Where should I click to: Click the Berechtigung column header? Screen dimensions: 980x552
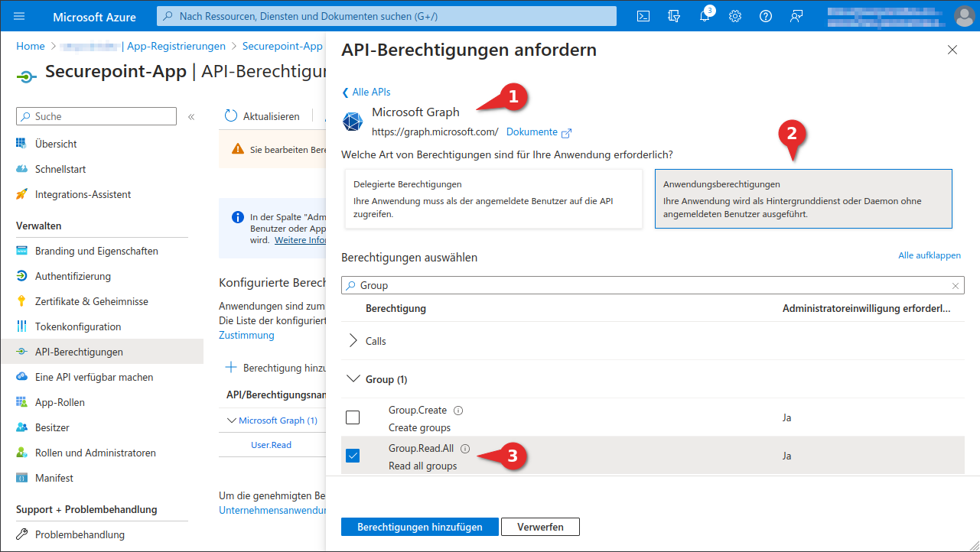(396, 308)
